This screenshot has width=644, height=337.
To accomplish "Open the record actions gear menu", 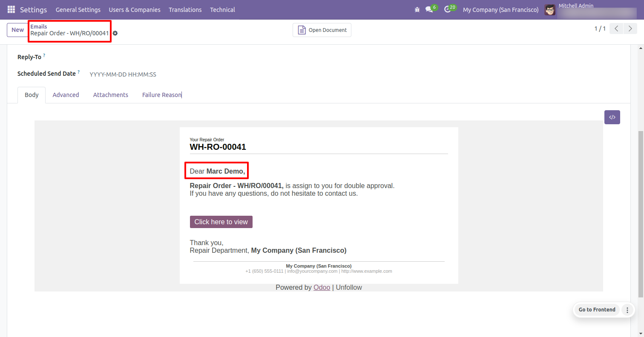I will point(115,33).
